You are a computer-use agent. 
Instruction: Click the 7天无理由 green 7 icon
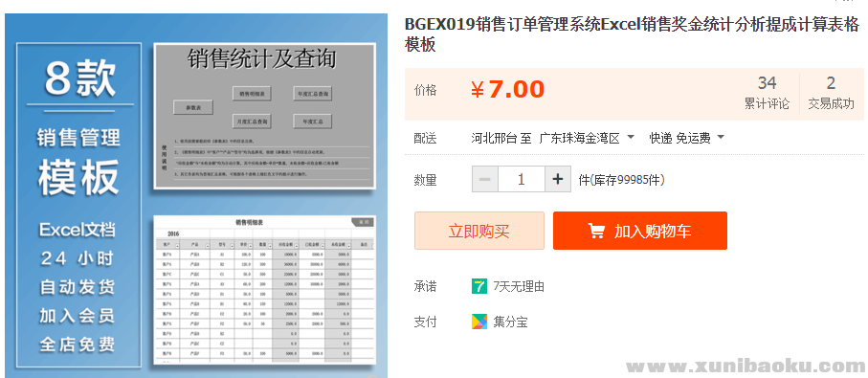479,286
